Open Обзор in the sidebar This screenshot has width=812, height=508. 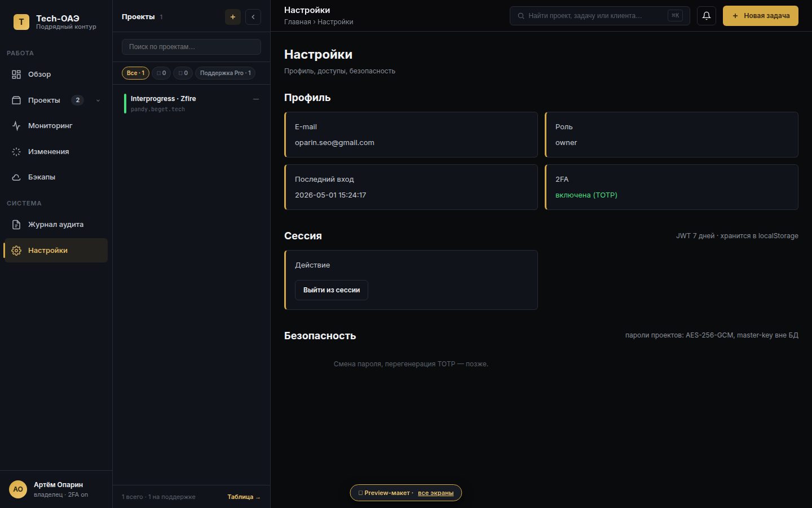(55, 75)
